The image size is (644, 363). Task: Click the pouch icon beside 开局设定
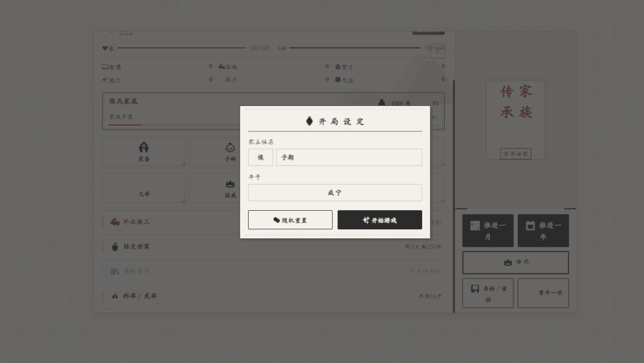[309, 121]
